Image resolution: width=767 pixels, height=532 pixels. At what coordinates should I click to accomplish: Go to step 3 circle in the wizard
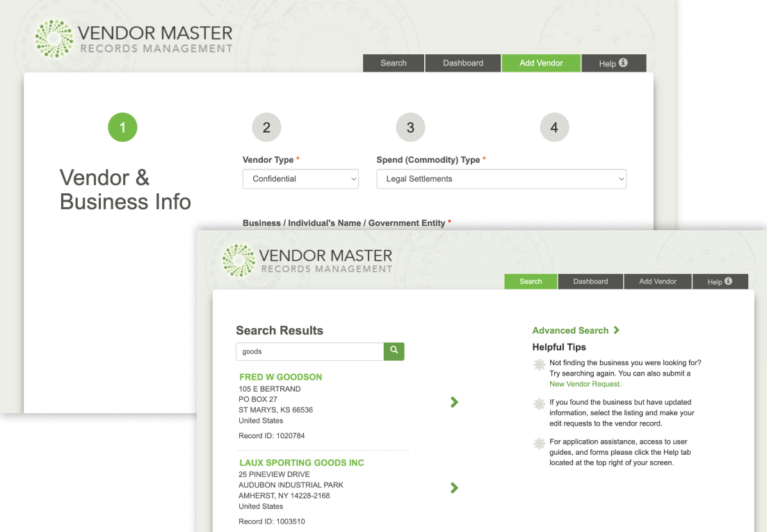pos(410,127)
